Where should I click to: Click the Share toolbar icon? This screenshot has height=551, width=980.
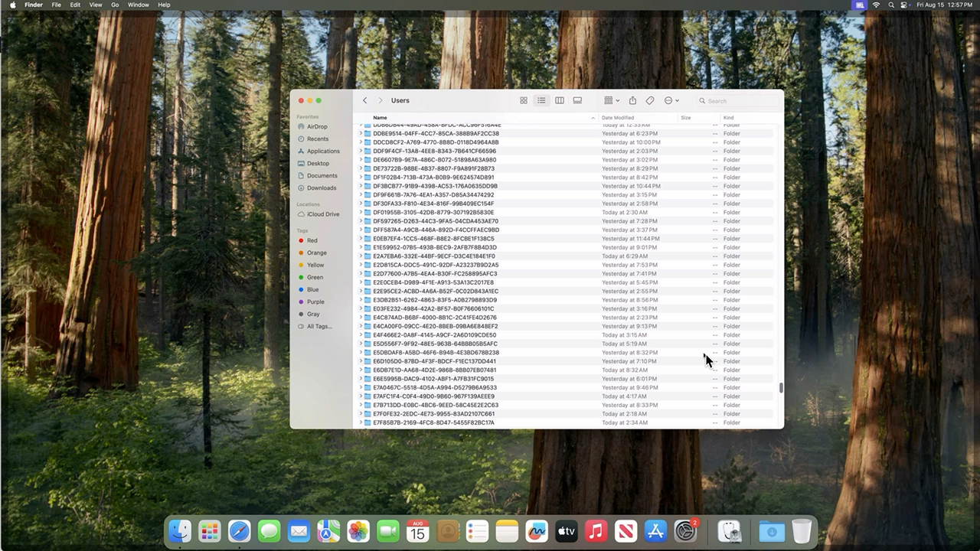[632, 100]
